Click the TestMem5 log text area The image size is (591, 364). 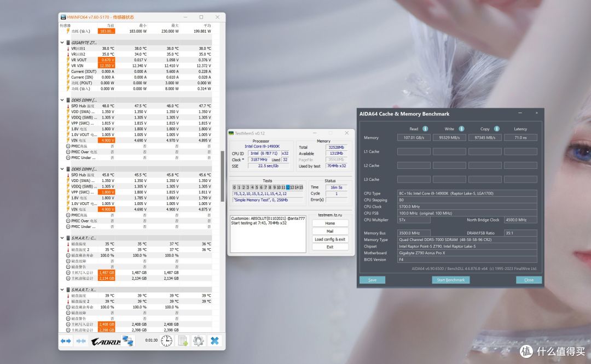click(x=268, y=234)
